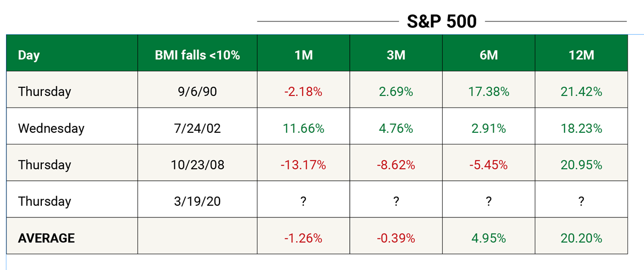Select the 20.20% average twelve-month cell

coord(582,238)
